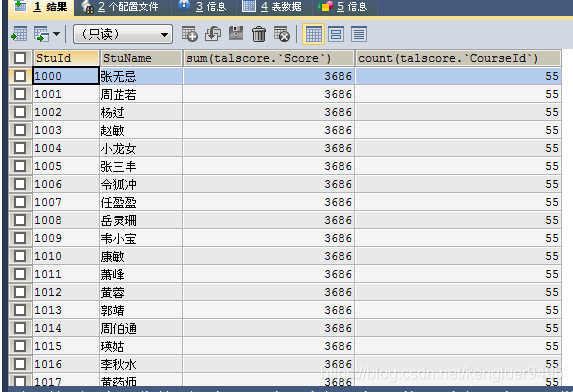Screen dimensions: 573x392
Task: Select the name cell 李秋水
Action: point(141,364)
